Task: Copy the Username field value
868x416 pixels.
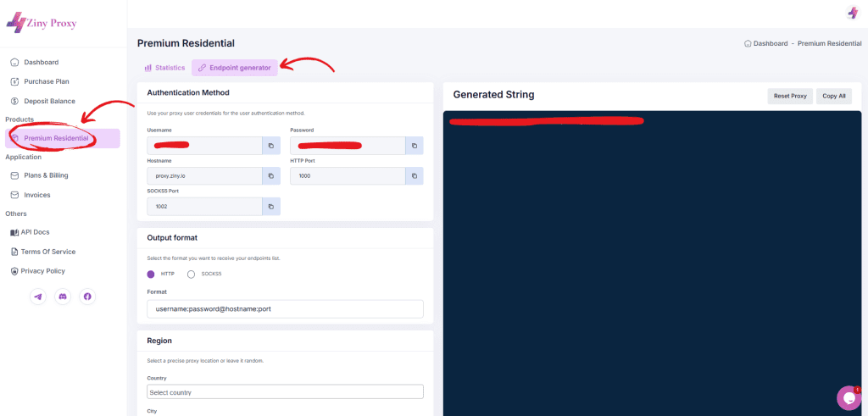Action: click(271, 146)
